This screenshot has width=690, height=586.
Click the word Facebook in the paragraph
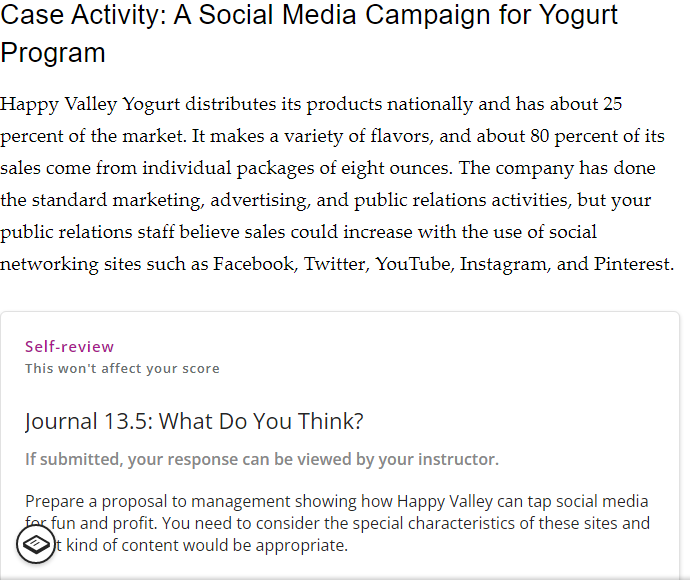click(255, 264)
